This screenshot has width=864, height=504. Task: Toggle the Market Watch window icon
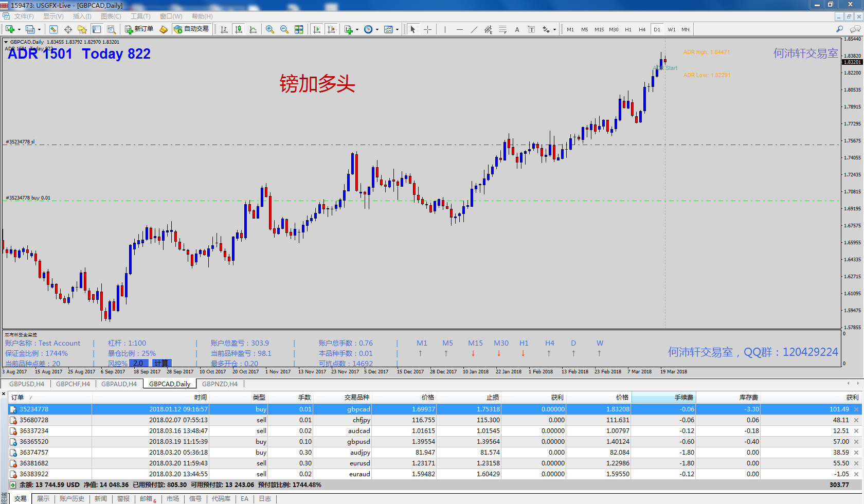point(53,29)
